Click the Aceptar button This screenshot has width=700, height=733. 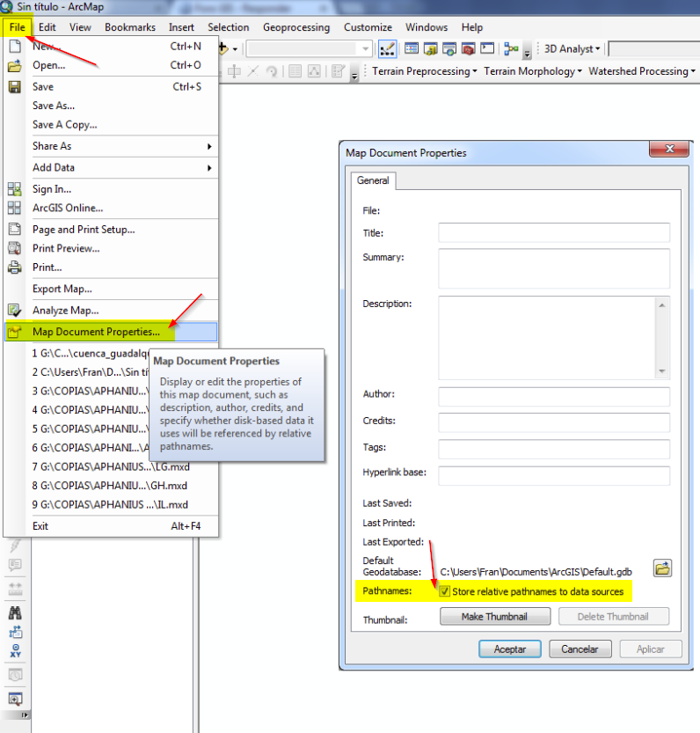coord(510,649)
